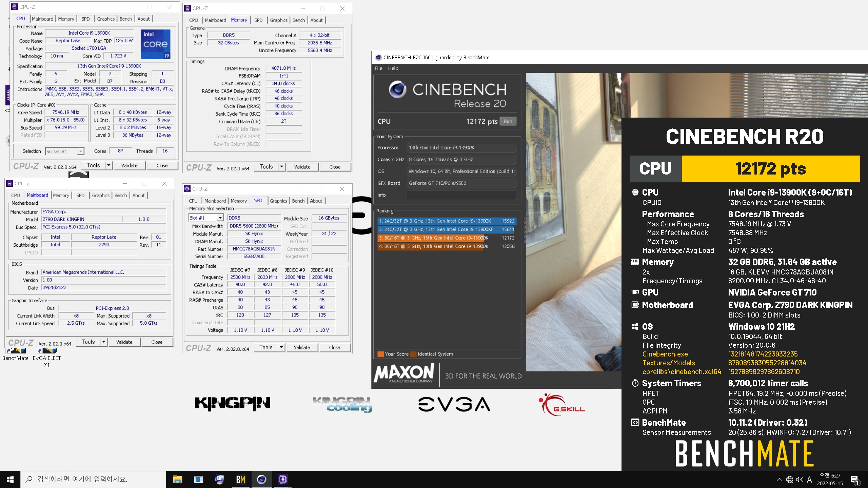Click the CPU-Z title icon of CPU window

coord(14,7)
